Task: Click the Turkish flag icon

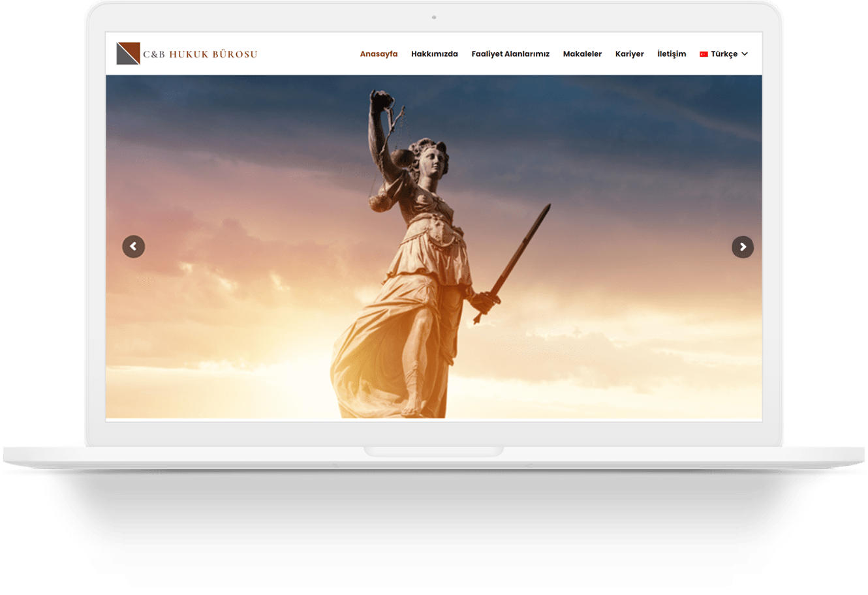Action: [704, 54]
